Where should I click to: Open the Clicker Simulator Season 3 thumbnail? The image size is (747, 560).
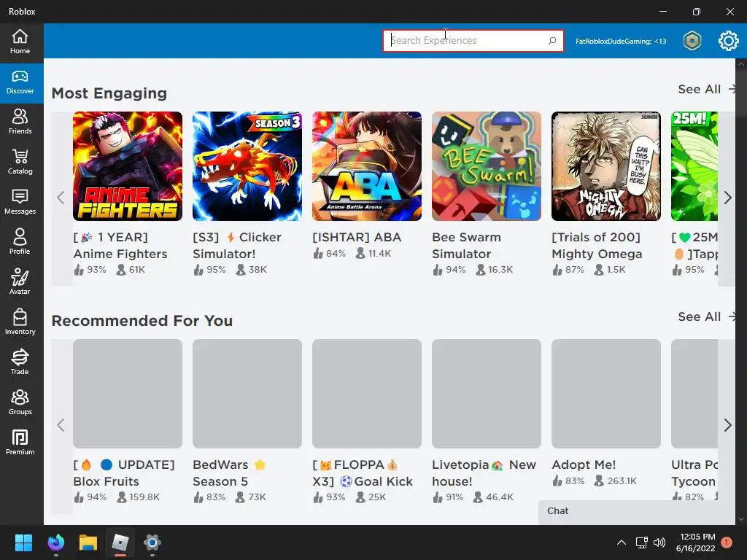247,166
